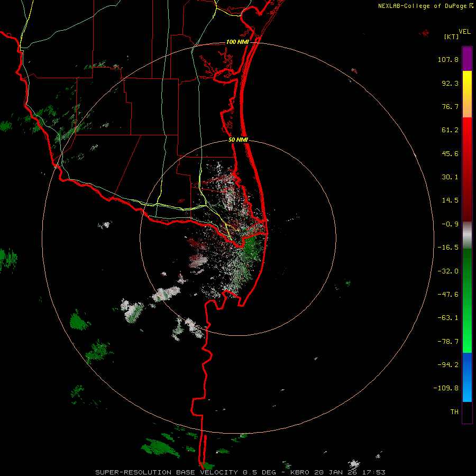The height and width of the screenshot is (476, 476).
Task: Click the "TH" label beside the color bar
Action: click(x=454, y=412)
